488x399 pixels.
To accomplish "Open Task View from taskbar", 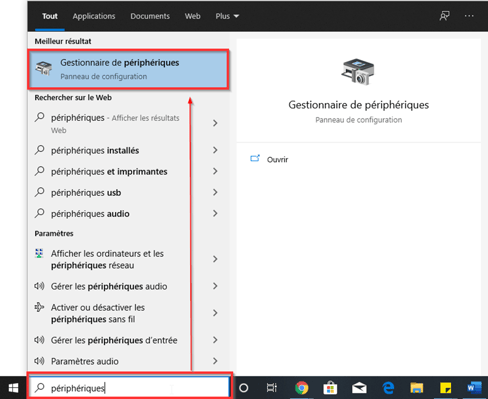I will click(272, 388).
